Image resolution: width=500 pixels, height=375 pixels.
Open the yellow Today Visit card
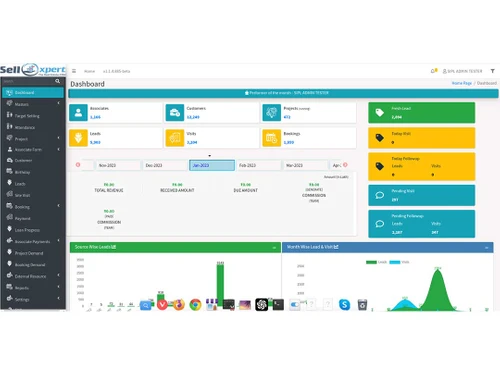coord(421,138)
